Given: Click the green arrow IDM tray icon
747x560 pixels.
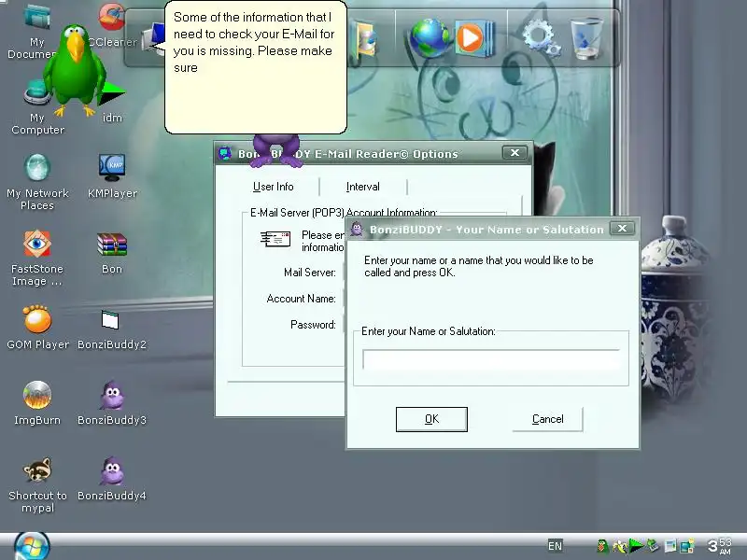Looking at the screenshot, I should pos(636,546).
